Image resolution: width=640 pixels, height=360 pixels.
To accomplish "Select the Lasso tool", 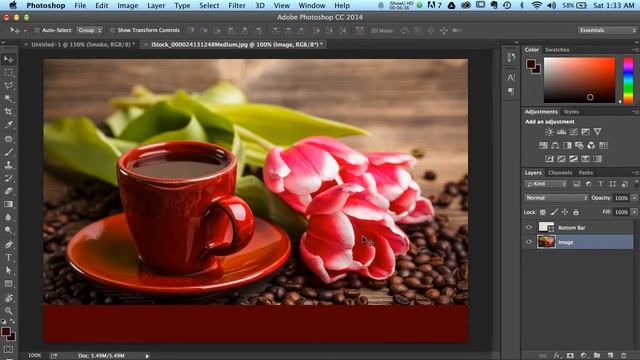I will coord(8,86).
